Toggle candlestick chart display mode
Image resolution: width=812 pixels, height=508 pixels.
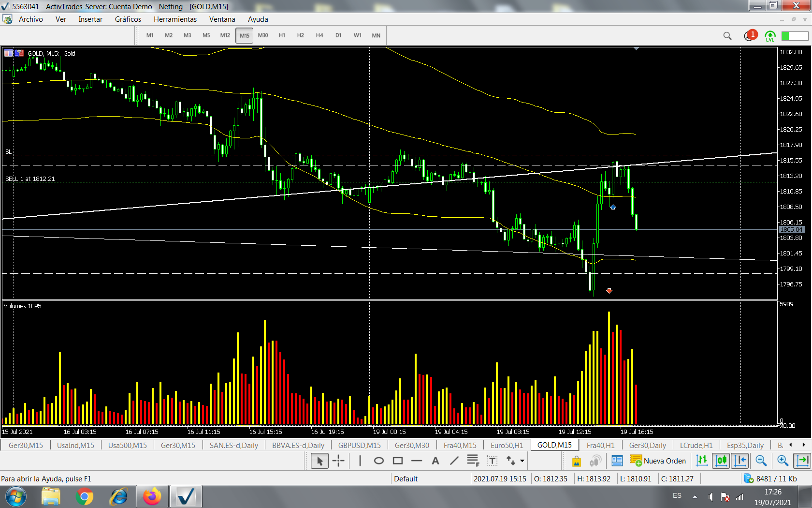click(721, 461)
